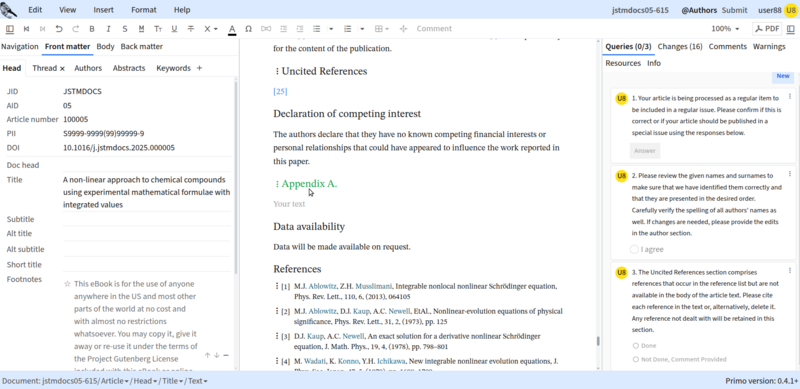Image resolution: width=800 pixels, height=389 pixels.
Task: Expand the Title breadcrumb dropdown
Action: click(181, 381)
